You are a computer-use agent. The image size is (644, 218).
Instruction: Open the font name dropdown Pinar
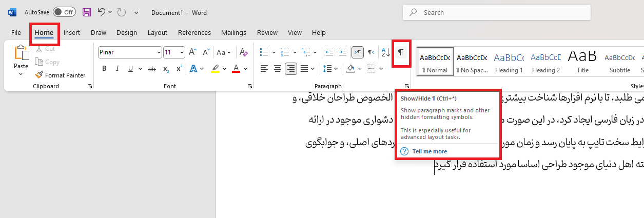[159, 52]
